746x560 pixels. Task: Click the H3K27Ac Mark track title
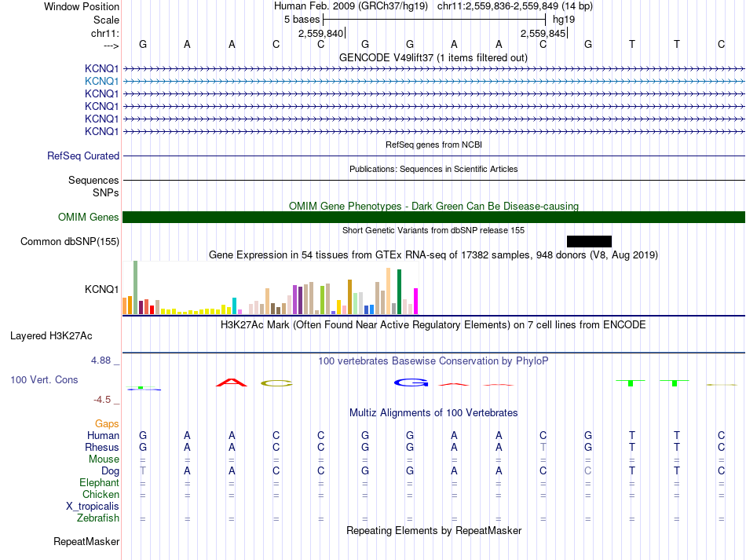pyautogui.click(x=433, y=325)
